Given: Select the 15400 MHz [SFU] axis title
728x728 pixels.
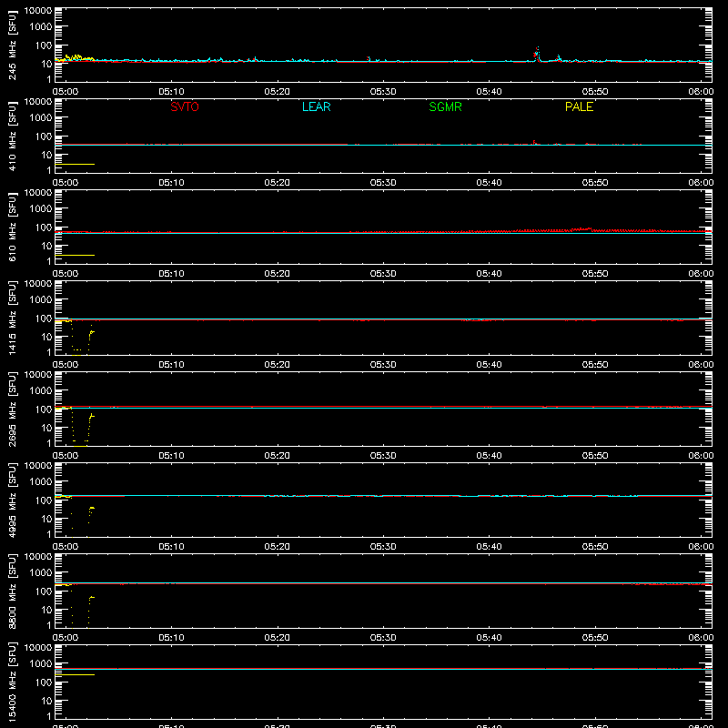Looking at the screenshot, I should tap(13, 682).
